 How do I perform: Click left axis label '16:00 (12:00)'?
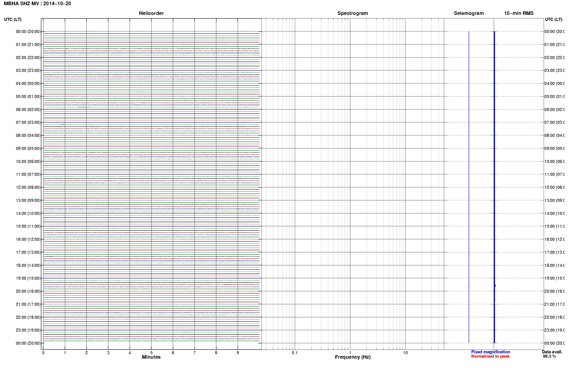point(28,239)
